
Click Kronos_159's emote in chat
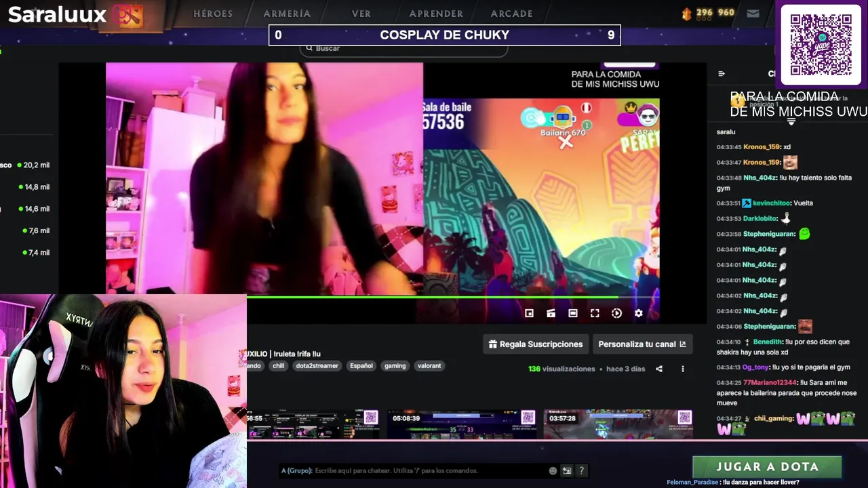click(x=790, y=162)
